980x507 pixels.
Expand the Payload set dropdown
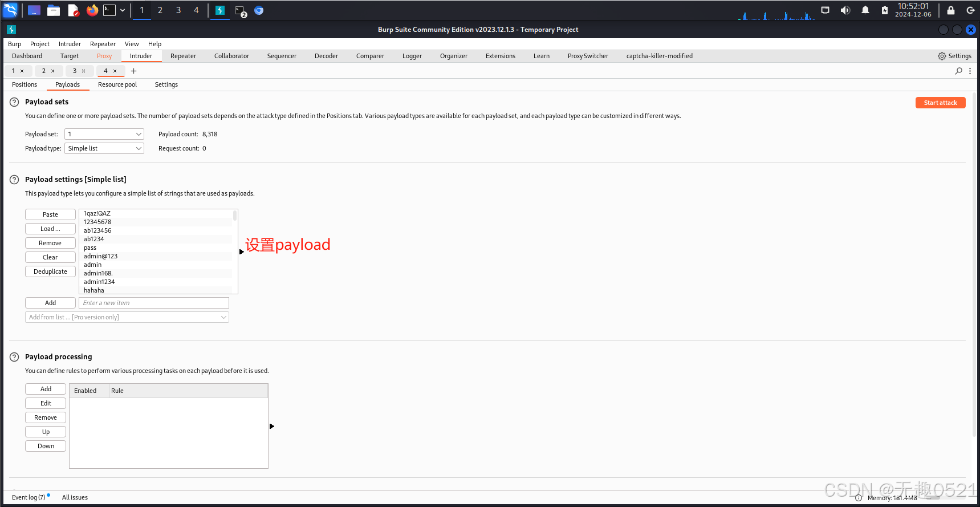click(104, 134)
